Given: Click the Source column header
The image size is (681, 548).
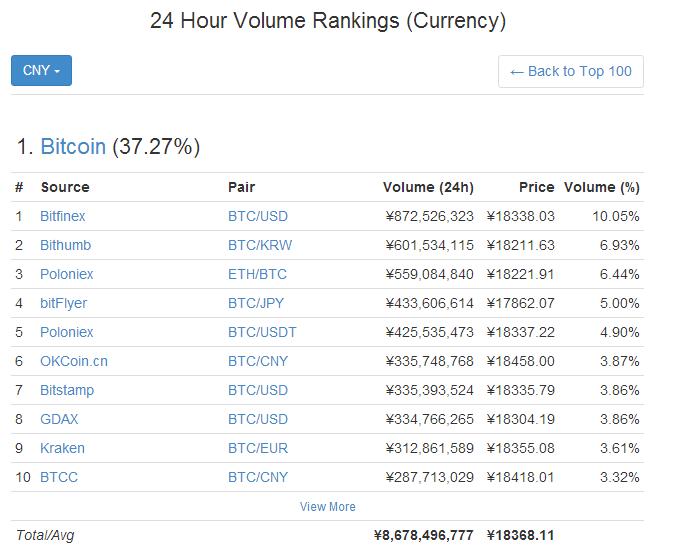Looking at the screenshot, I should pos(65,187).
